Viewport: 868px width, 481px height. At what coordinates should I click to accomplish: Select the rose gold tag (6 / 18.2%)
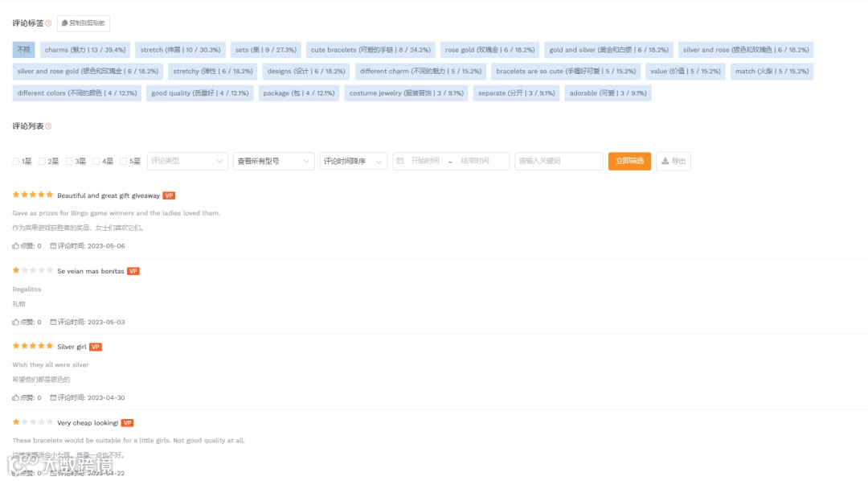490,50
